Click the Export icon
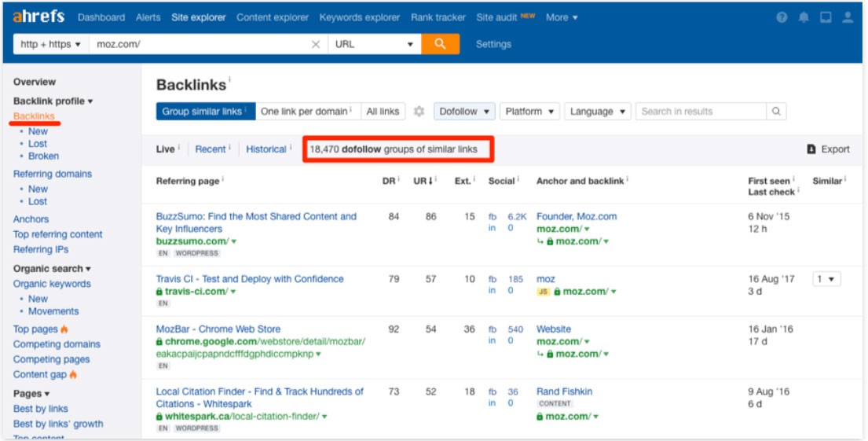Image resolution: width=868 pixels, height=441 pixels. point(811,149)
